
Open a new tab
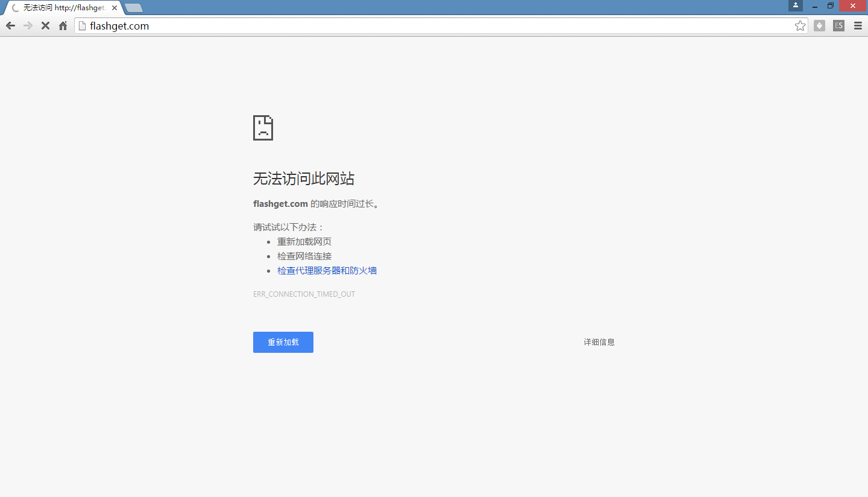click(x=133, y=8)
